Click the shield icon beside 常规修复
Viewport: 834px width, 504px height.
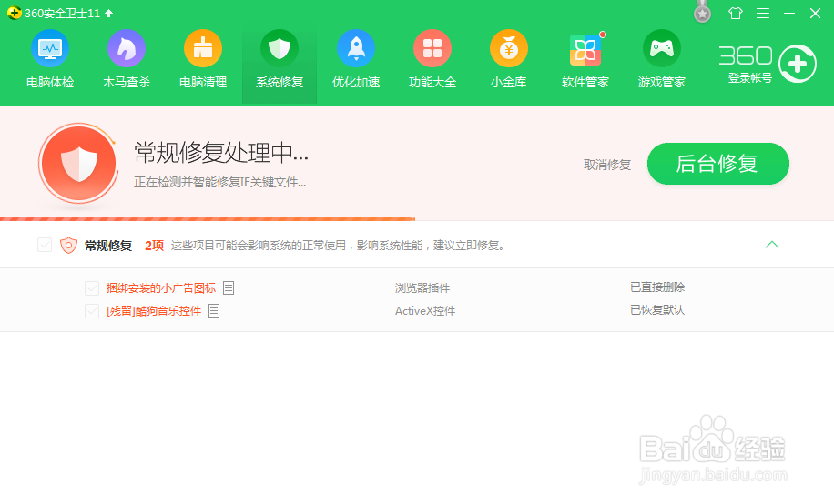click(68, 245)
